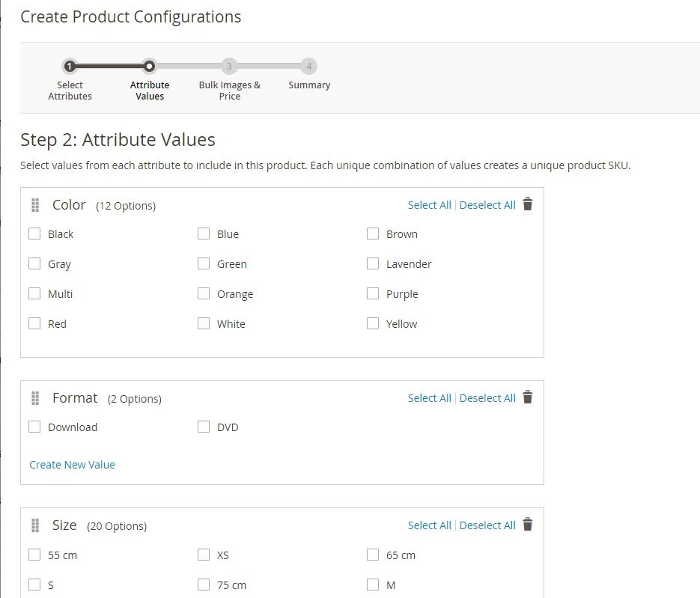Click the trash icon in the Size section
This screenshot has width=700, height=598.
(528, 525)
